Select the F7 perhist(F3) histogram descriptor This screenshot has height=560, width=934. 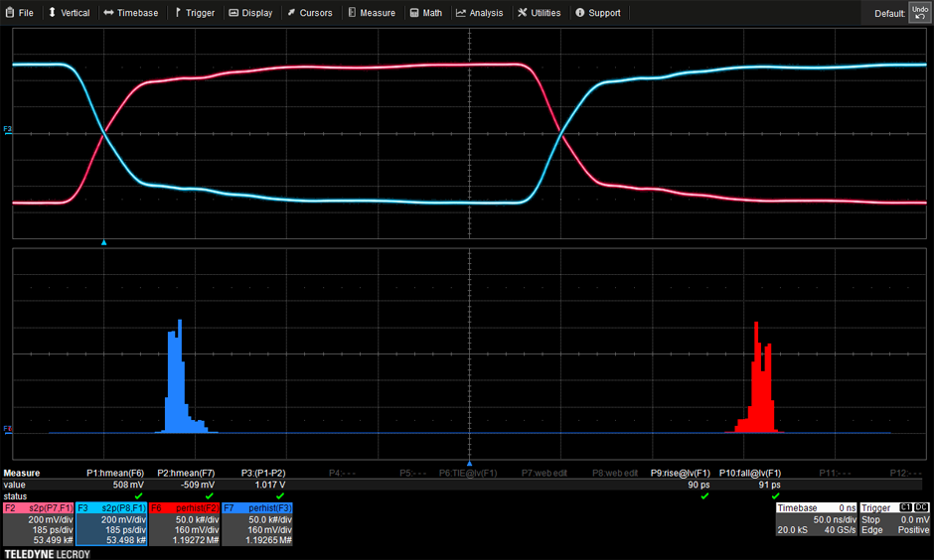(257, 523)
